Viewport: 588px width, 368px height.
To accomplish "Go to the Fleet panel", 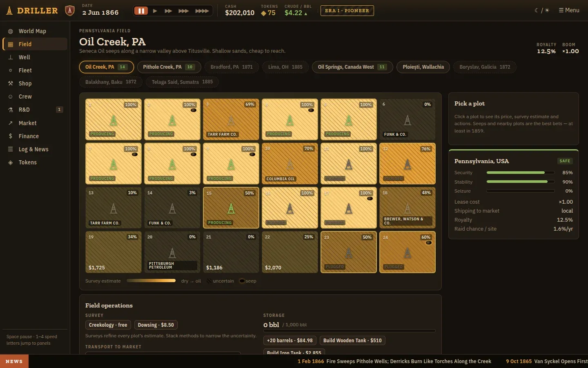I will point(35,70).
